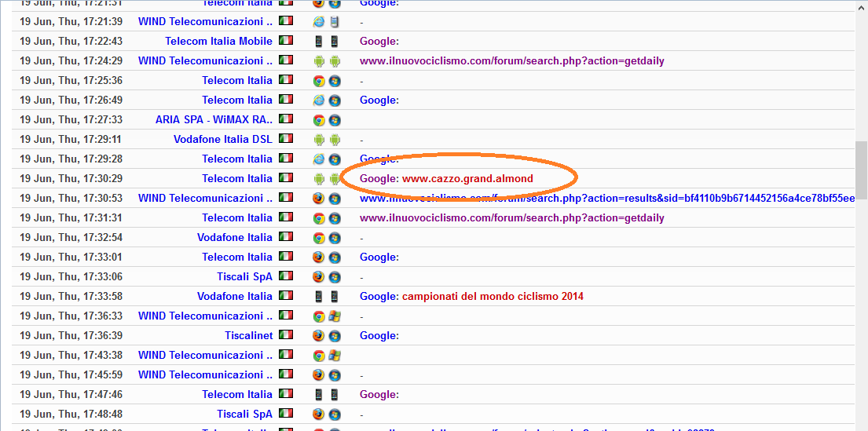Click the Chrome icon in the 17:43:38 row
Viewport: 868px width, 431px height.
pos(318,356)
